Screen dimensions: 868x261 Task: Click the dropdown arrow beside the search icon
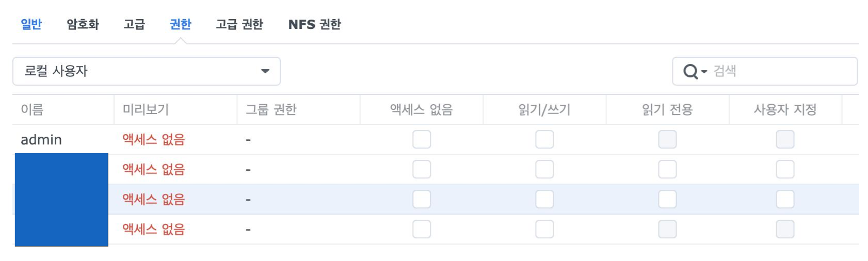pyautogui.click(x=704, y=71)
